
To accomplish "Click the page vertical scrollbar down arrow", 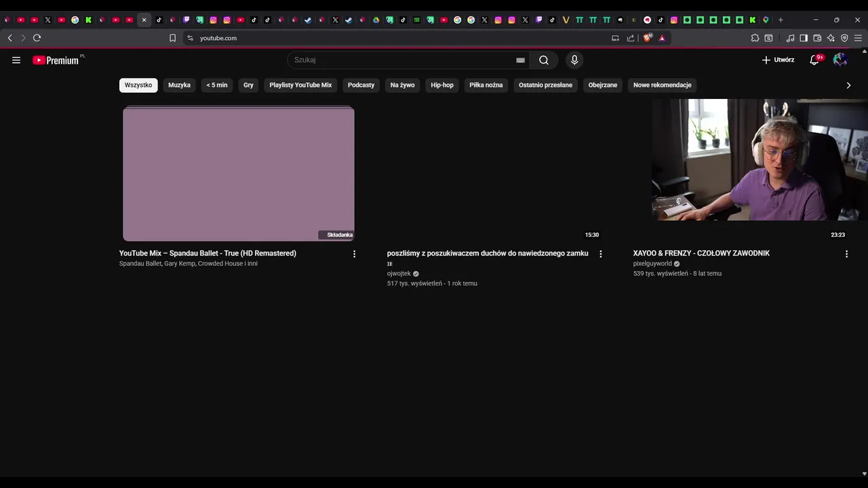I will click(x=864, y=474).
